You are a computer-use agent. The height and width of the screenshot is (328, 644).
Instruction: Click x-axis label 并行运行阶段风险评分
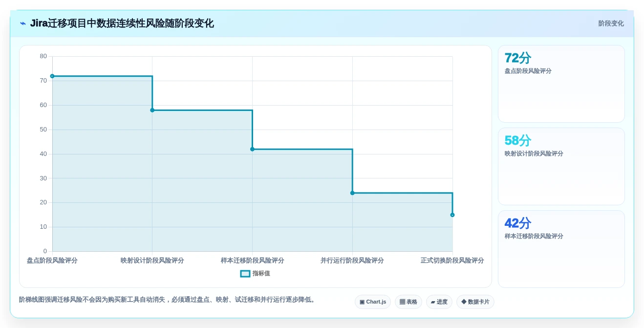click(352, 261)
